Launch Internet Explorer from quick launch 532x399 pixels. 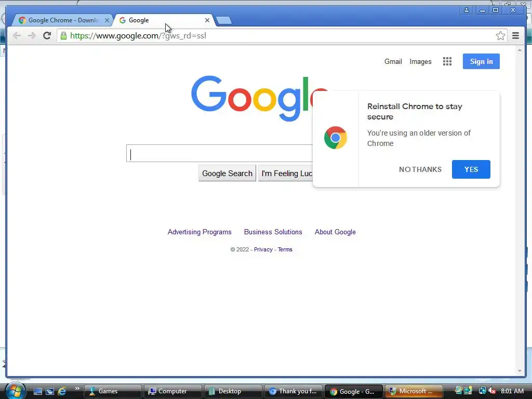[x=62, y=391]
